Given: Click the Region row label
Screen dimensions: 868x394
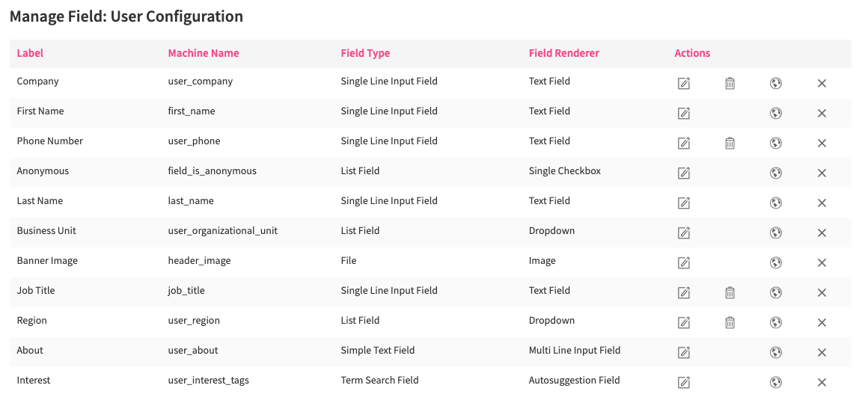Looking at the screenshot, I should 32,320.
